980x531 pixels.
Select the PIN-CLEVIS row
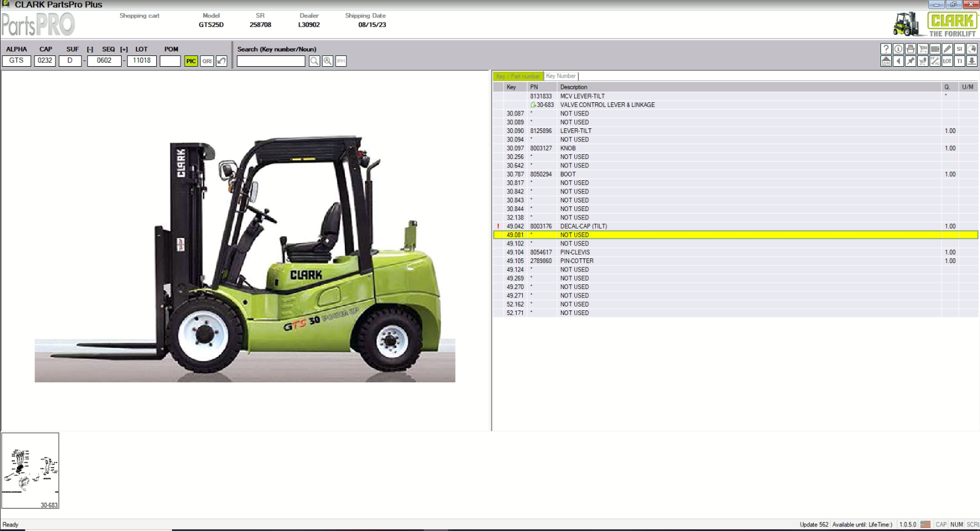[736, 252]
